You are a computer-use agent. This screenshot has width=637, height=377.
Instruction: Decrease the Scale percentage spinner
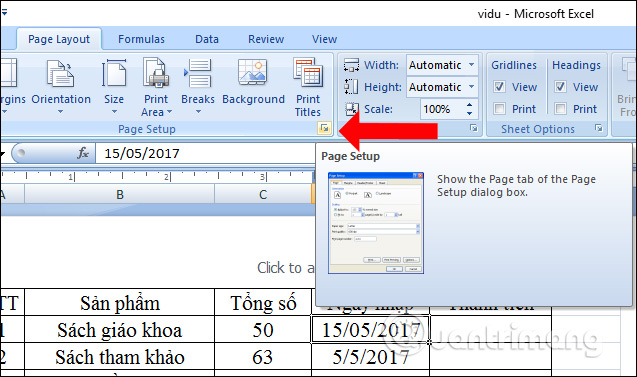[x=470, y=113]
